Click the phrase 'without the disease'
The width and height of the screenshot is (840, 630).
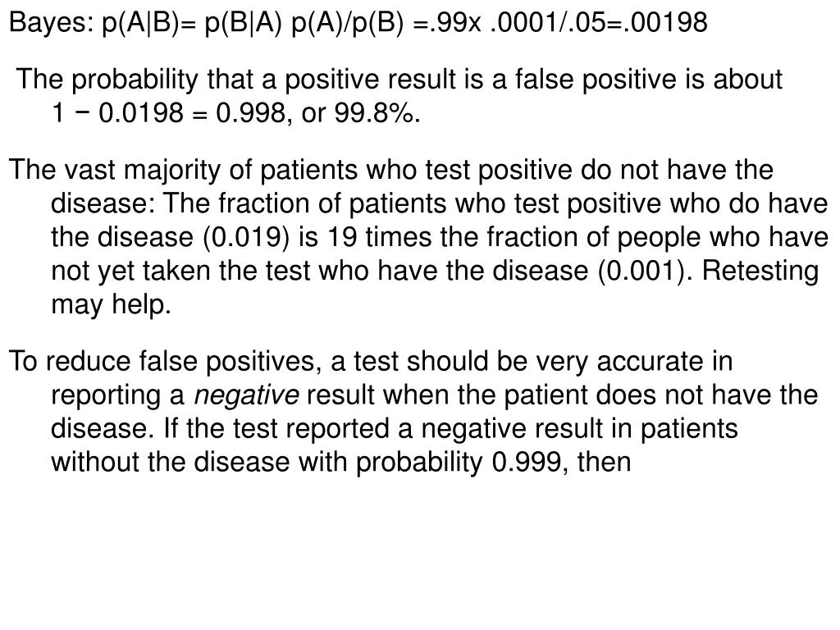point(171,463)
